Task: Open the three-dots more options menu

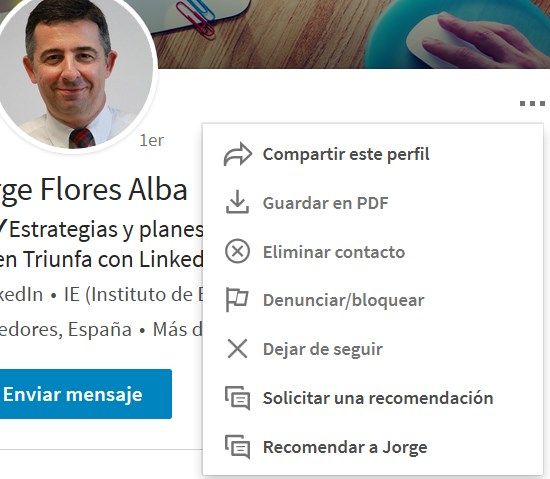Action: point(532,103)
